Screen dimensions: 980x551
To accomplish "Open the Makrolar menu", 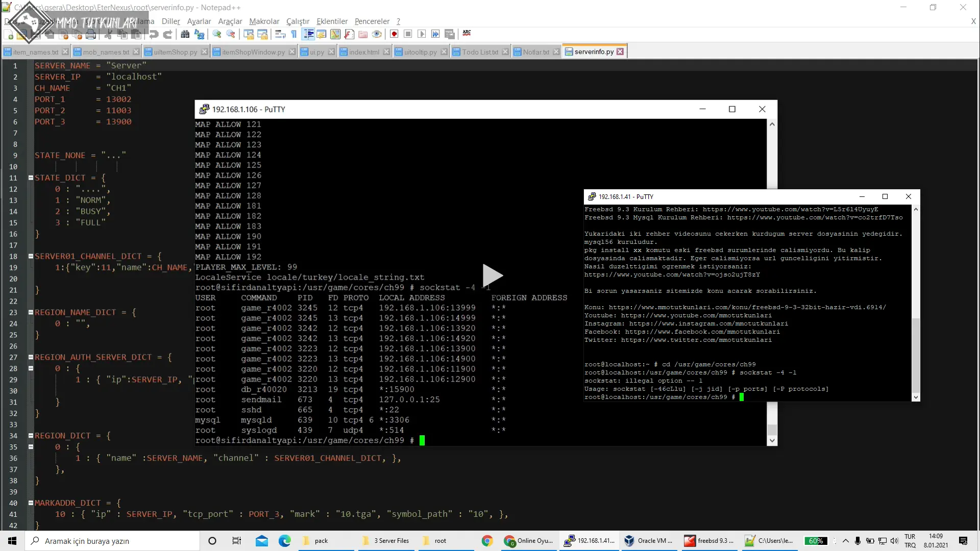I will [264, 21].
